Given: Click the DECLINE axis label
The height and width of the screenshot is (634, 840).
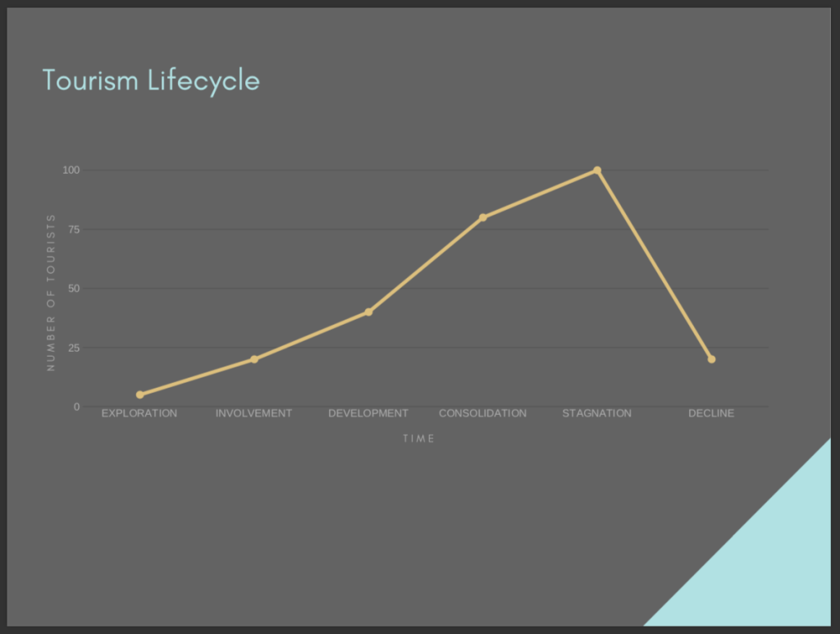Looking at the screenshot, I should (710, 413).
